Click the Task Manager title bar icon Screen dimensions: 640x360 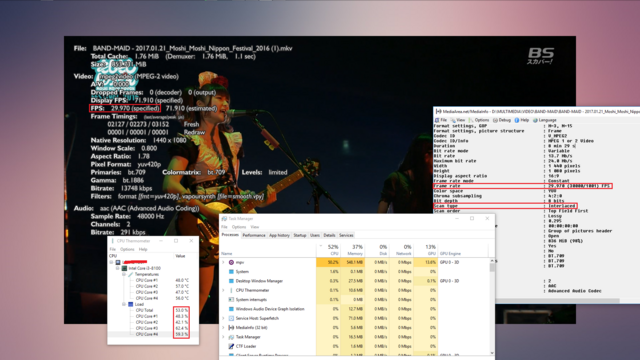[224, 218]
